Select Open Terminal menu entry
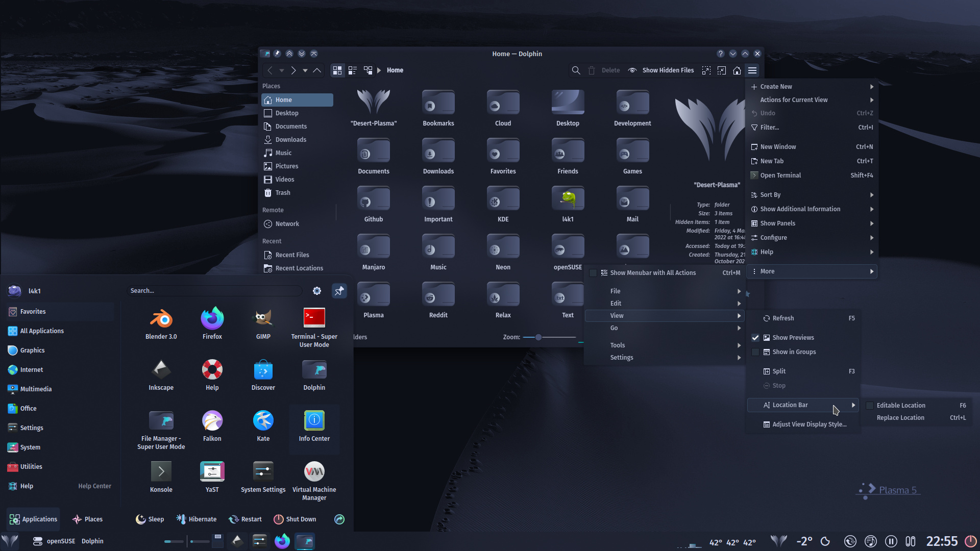The width and height of the screenshot is (980, 551). tap(813, 176)
